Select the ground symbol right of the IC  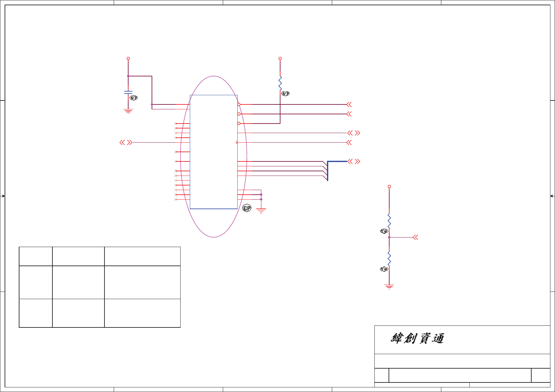(x=261, y=211)
